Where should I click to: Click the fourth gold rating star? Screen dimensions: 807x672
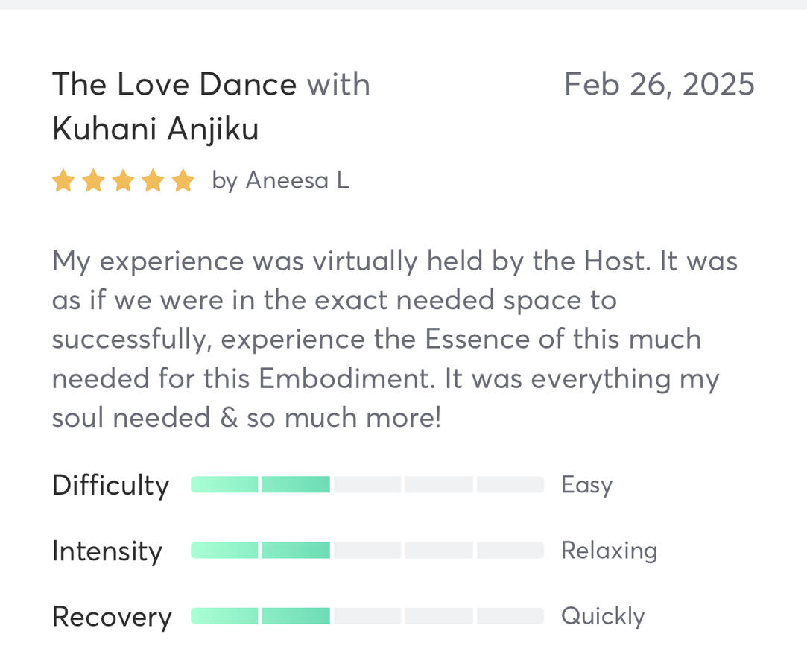[x=153, y=181]
